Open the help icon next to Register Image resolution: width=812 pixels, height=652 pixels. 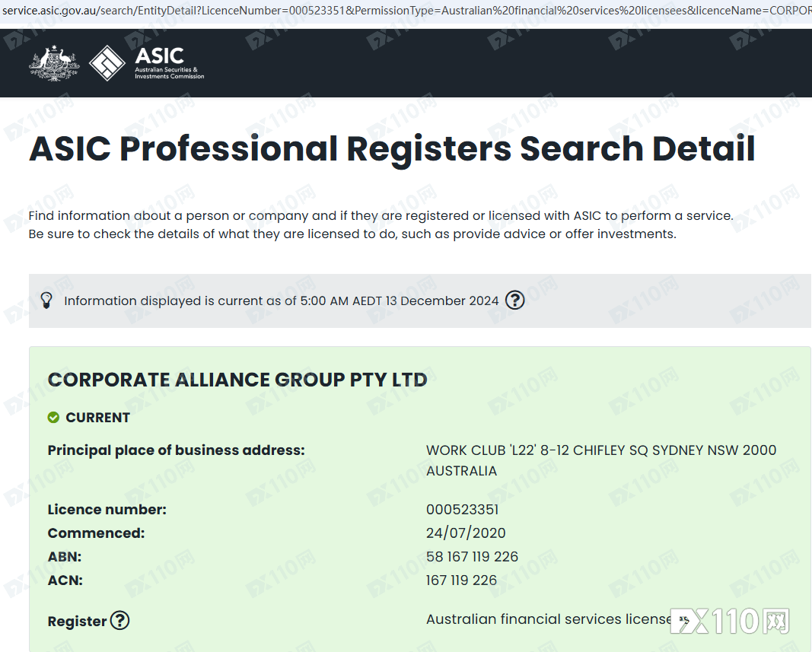tap(119, 621)
